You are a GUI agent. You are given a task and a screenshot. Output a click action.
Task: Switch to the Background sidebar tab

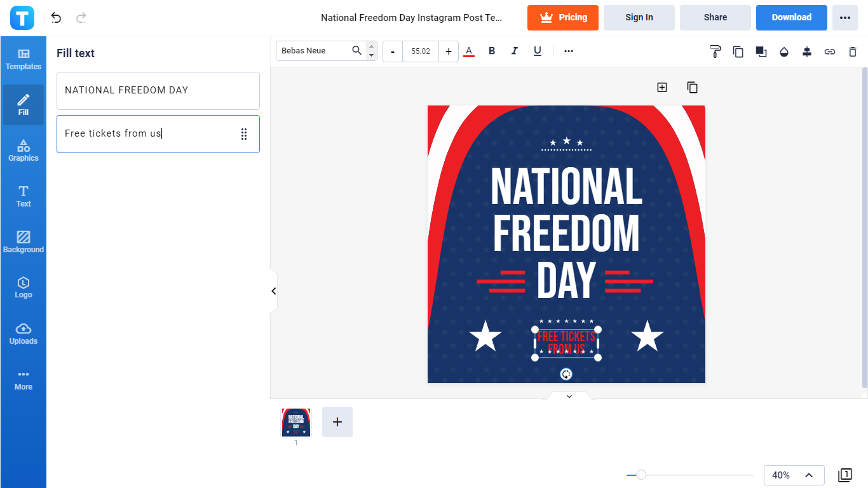[x=24, y=242]
